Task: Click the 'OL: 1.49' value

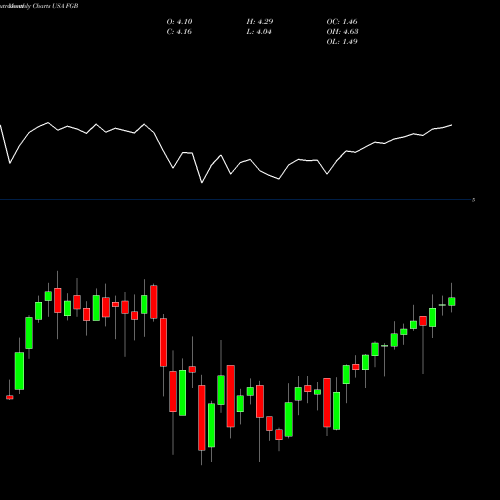Action: point(342,42)
